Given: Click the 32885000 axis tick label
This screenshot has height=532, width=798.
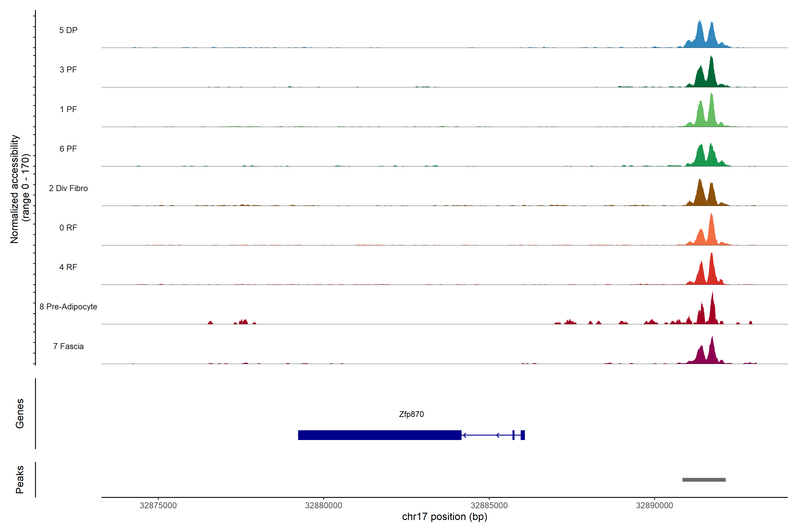Looking at the screenshot, I should [x=489, y=506].
